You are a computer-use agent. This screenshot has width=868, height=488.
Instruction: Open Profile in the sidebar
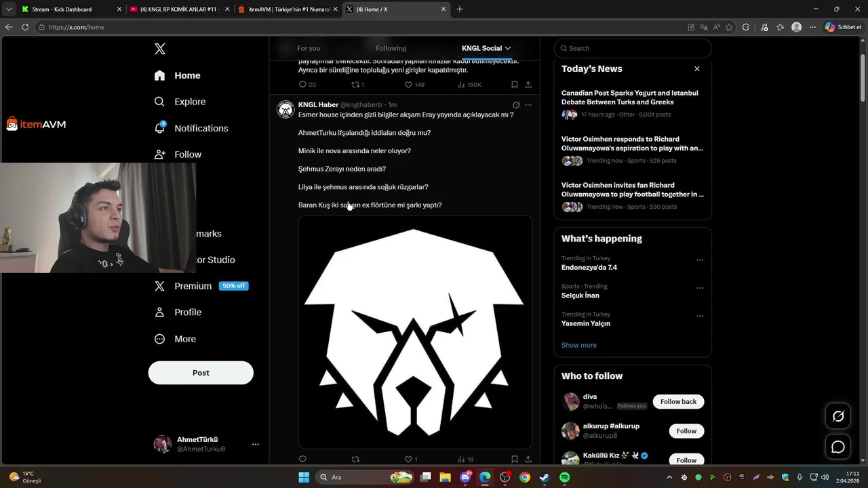pos(178,312)
